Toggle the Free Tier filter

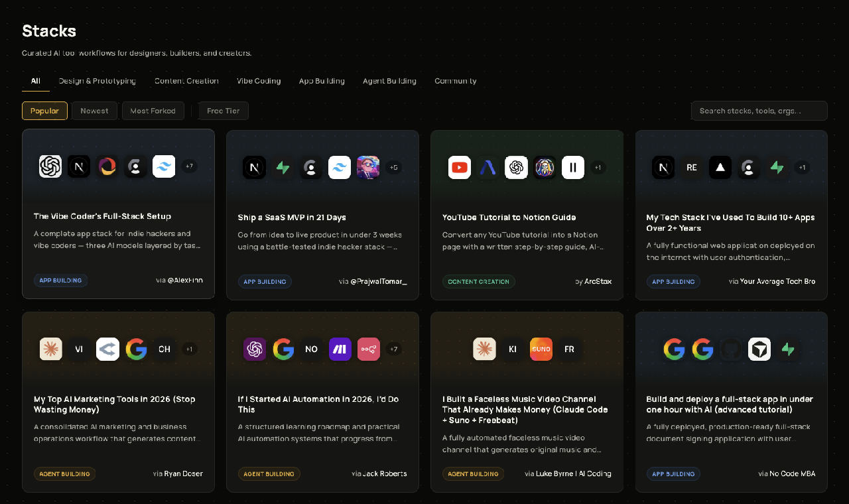click(x=224, y=111)
